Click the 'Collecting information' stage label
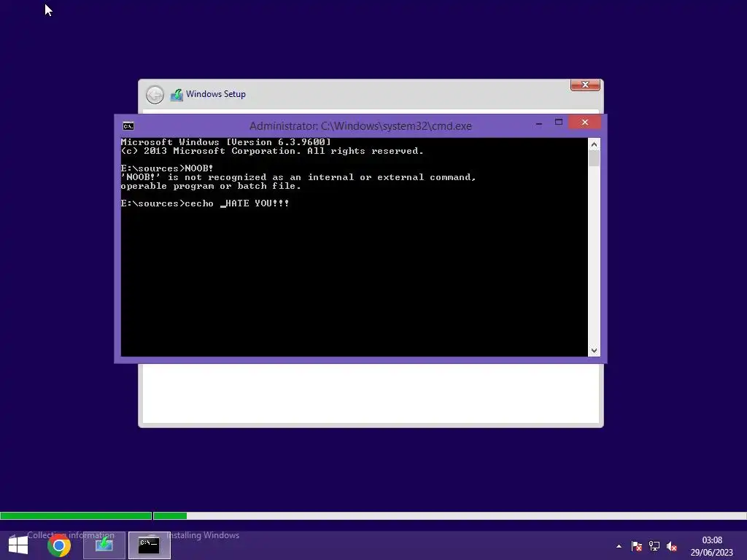The width and height of the screenshot is (747, 560). click(71, 535)
